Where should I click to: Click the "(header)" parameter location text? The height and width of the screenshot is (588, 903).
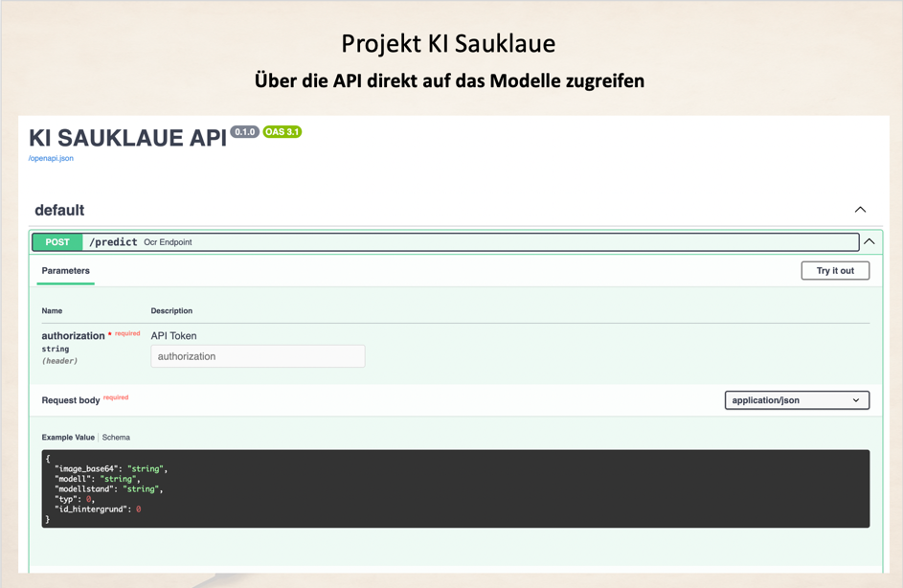pyautogui.click(x=59, y=361)
